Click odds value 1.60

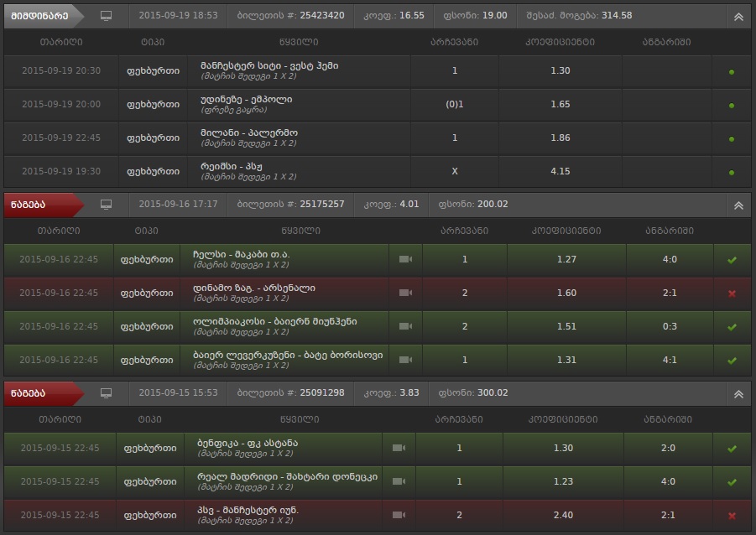tap(566, 293)
